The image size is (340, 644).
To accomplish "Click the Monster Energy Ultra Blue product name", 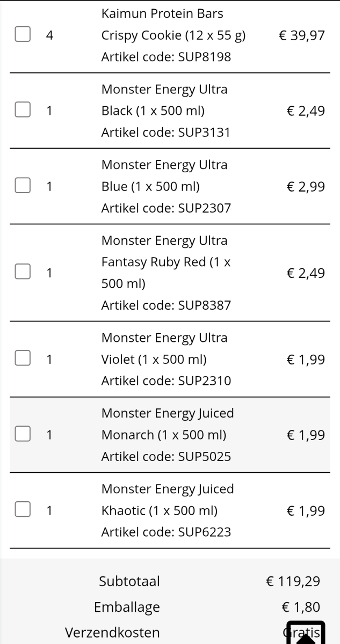I will (164, 176).
